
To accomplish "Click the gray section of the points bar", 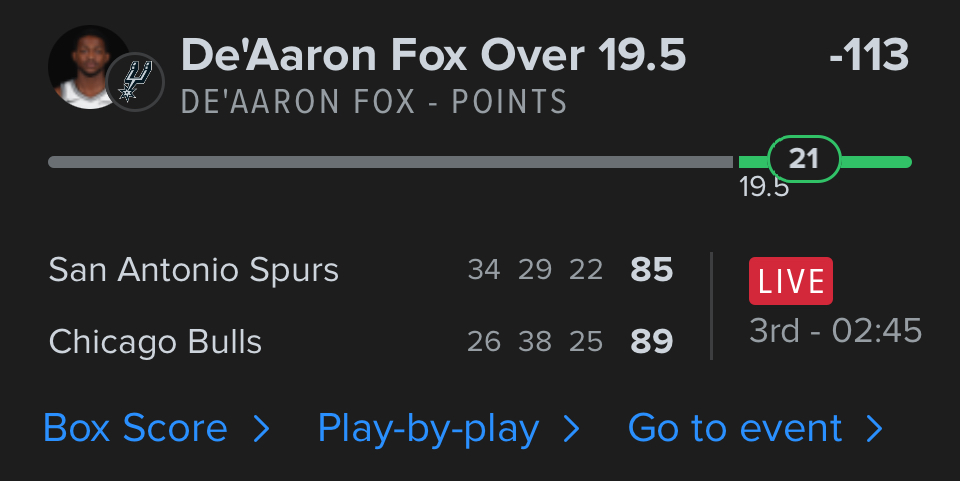I will pos(390,161).
